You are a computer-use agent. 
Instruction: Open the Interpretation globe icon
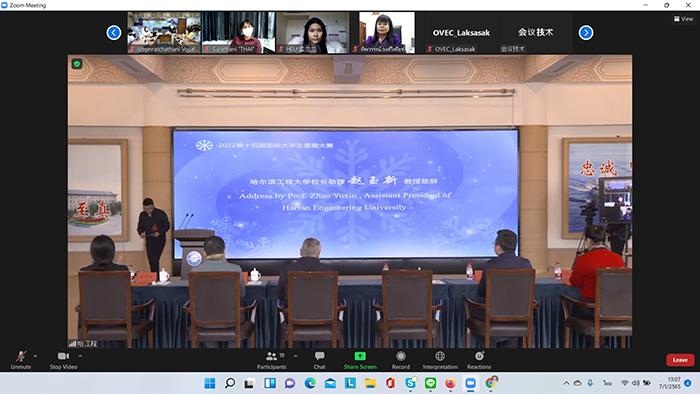click(440, 356)
